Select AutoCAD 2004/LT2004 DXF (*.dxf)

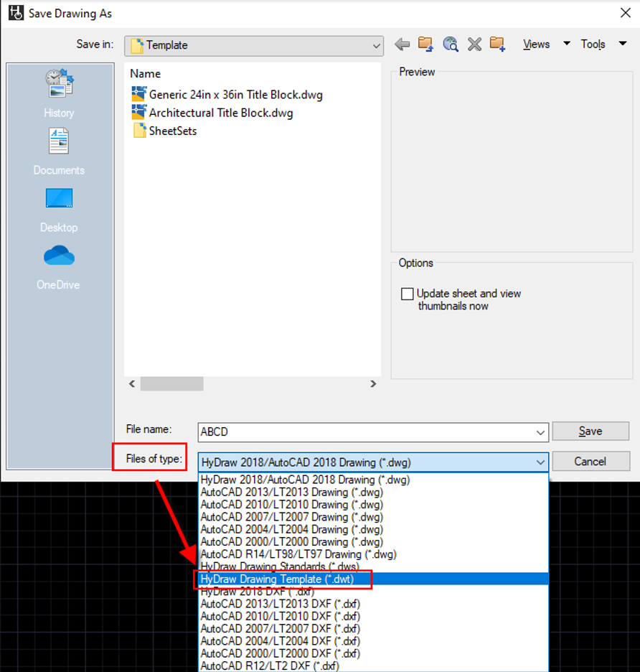pyautogui.click(x=373, y=641)
